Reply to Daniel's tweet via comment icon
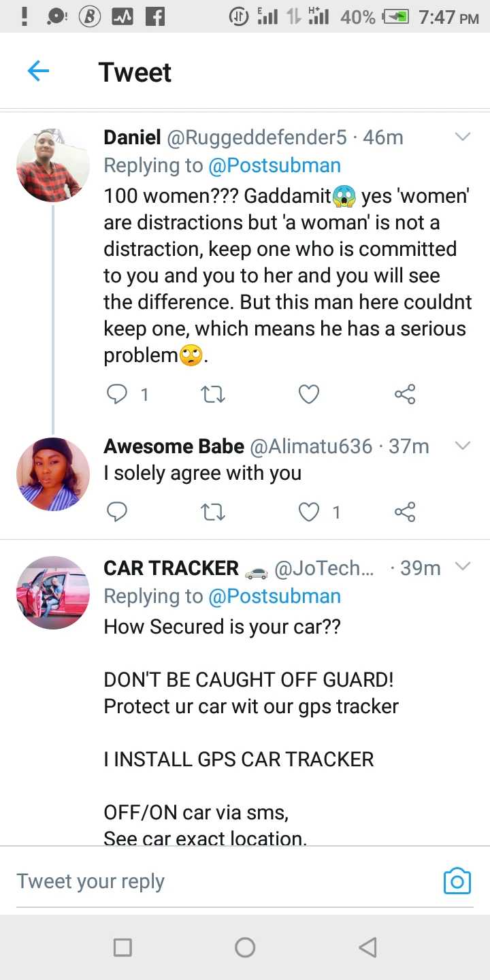490x980 pixels. tap(118, 394)
